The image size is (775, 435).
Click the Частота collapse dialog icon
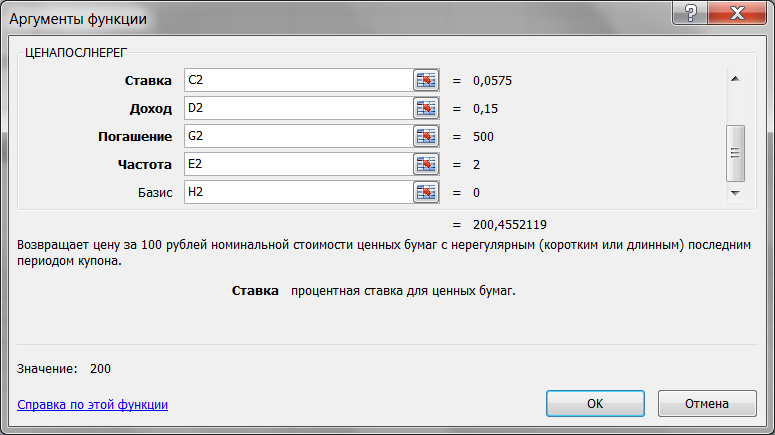pos(426,164)
